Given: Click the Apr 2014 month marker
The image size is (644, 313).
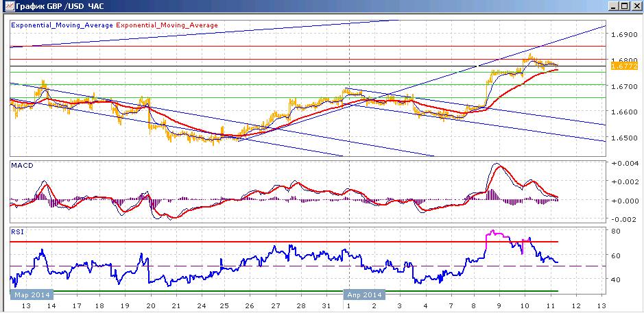Looking at the screenshot, I should pyautogui.click(x=364, y=295).
